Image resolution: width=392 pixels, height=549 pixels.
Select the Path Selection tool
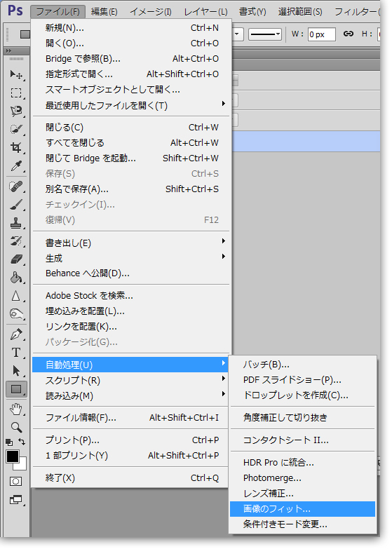(16, 371)
